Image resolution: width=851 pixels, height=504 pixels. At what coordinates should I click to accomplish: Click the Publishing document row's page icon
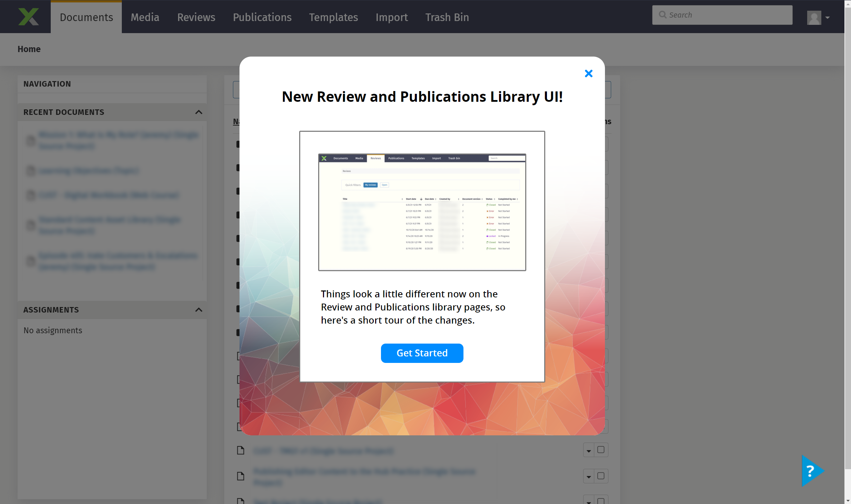(x=241, y=476)
